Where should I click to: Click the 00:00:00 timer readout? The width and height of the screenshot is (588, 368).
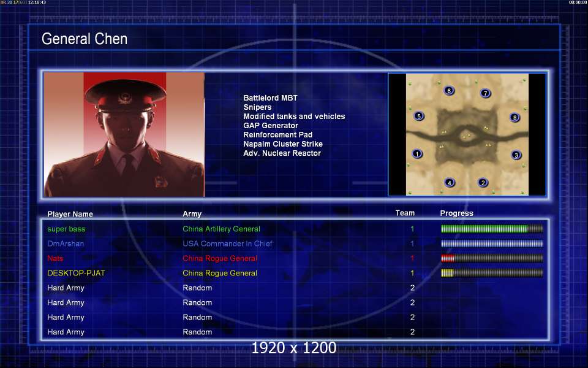(x=578, y=2)
